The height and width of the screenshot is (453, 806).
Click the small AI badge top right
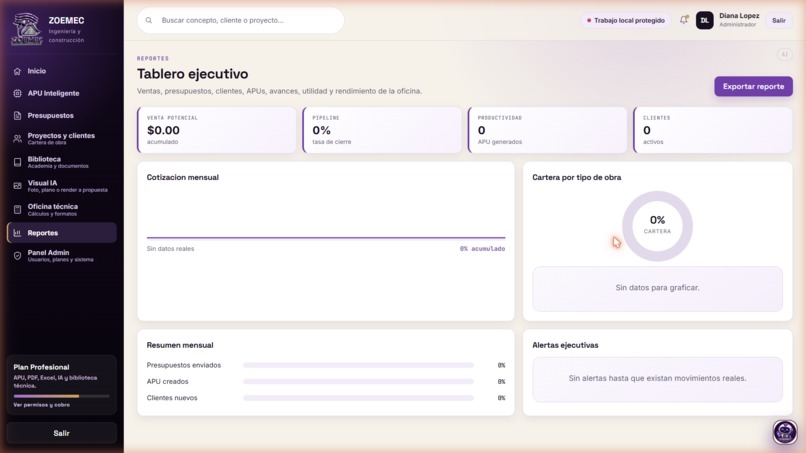pos(784,55)
